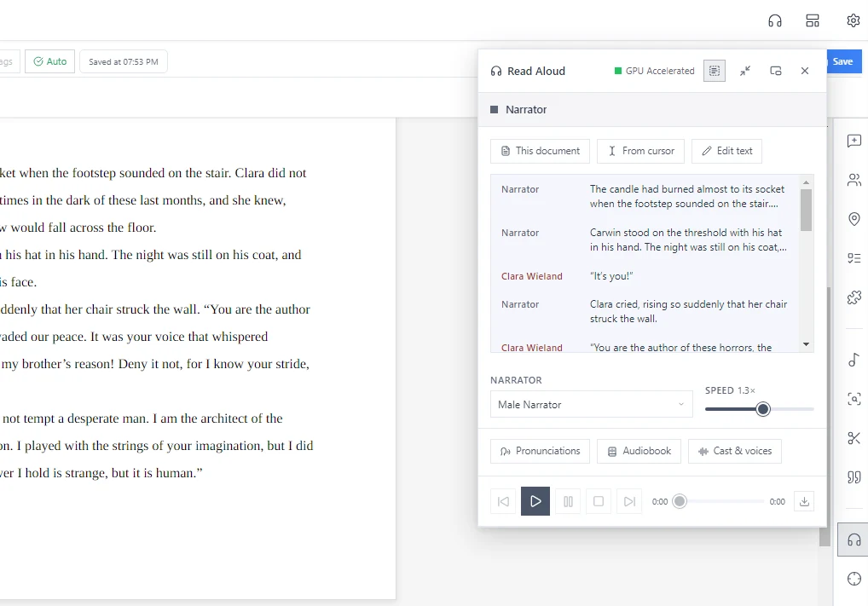Adjust the Speed slider handle
The height and width of the screenshot is (606, 868).
(x=763, y=409)
